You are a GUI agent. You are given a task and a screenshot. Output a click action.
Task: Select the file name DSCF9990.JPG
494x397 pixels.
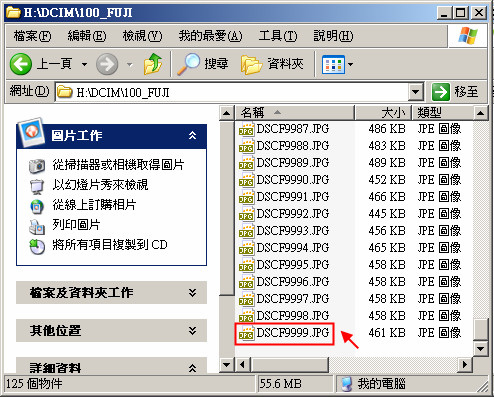(293, 180)
